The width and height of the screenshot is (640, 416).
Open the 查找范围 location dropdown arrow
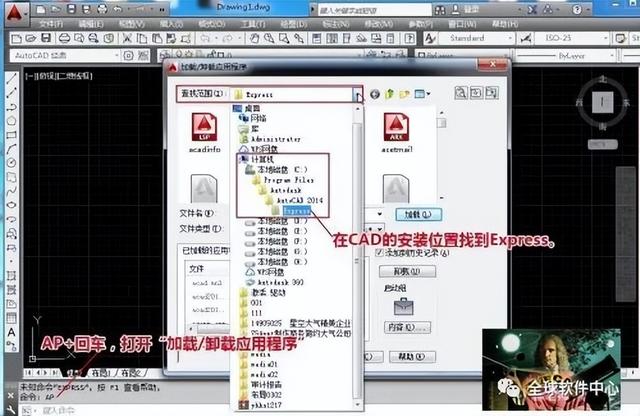click(x=358, y=95)
